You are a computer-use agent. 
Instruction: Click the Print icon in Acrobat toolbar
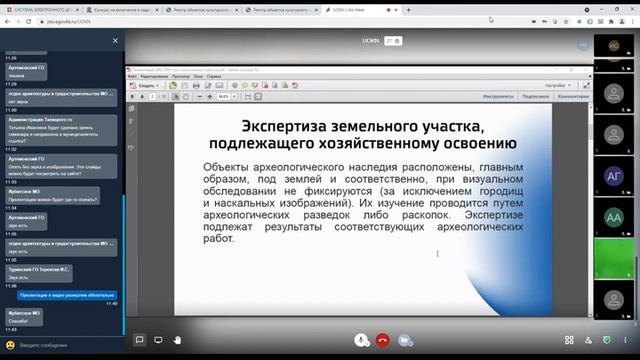(x=196, y=85)
